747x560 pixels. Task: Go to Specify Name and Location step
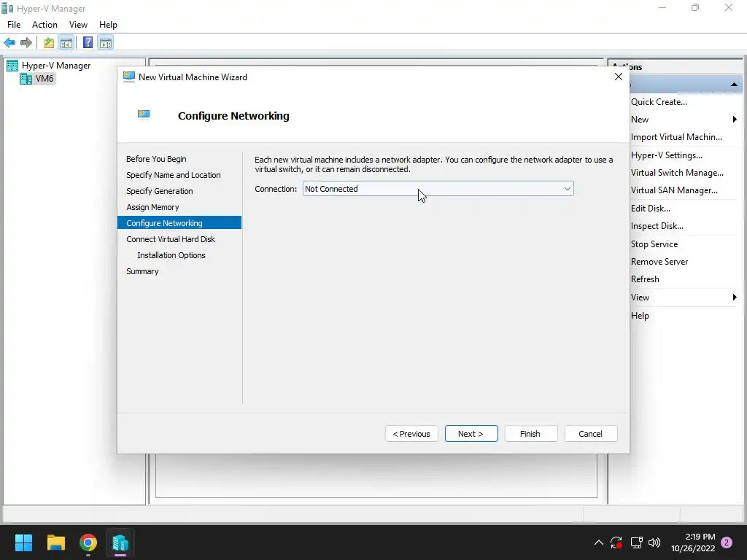tap(174, 175)
